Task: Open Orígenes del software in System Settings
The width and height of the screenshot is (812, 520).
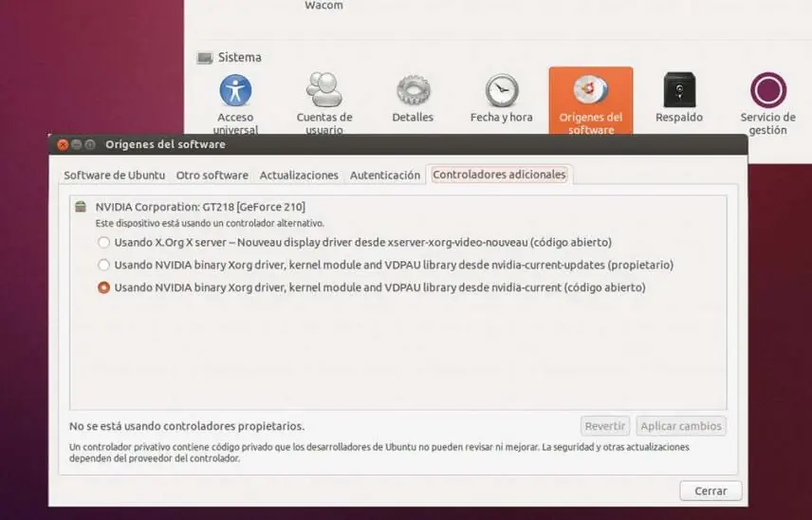Action: (x=591, y=101)
